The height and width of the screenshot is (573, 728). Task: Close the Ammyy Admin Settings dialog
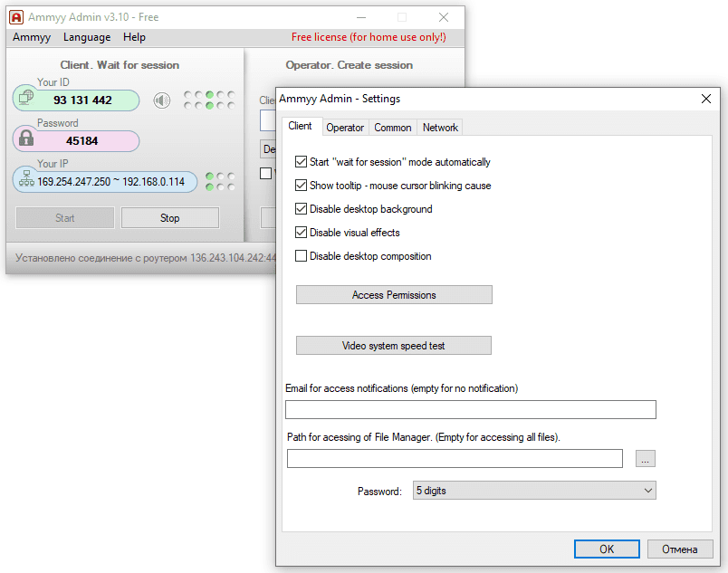point(705,99)
